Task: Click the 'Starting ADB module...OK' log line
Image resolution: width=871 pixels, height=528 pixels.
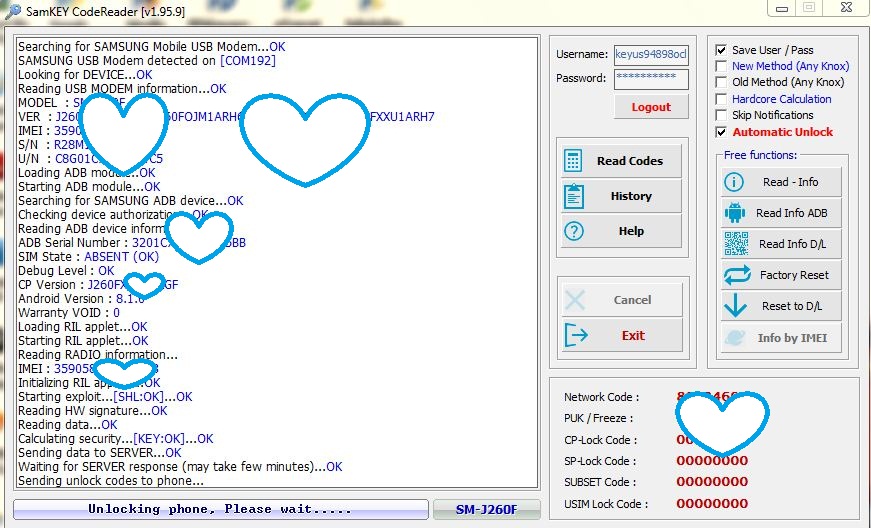Action: (89, 187)
